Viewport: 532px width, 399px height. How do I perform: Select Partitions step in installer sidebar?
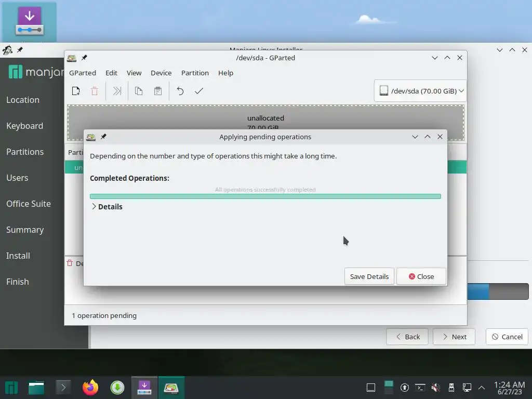click(25, 152)
